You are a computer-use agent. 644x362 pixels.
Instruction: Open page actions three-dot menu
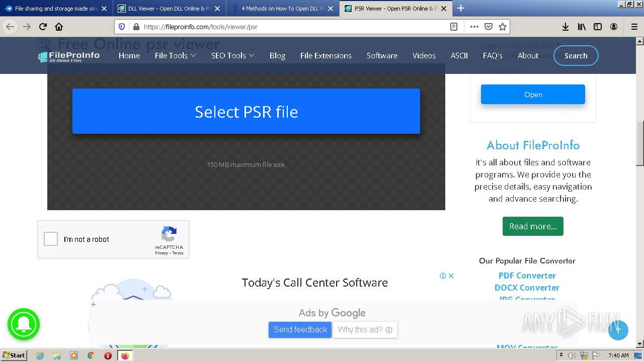point(474,27)
